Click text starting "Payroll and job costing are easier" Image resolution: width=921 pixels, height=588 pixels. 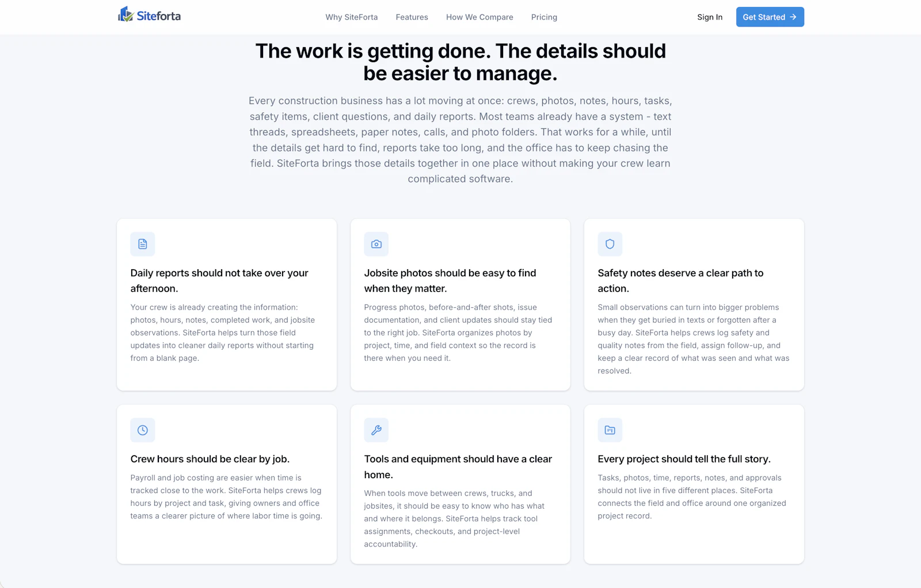tap(226, 497)
